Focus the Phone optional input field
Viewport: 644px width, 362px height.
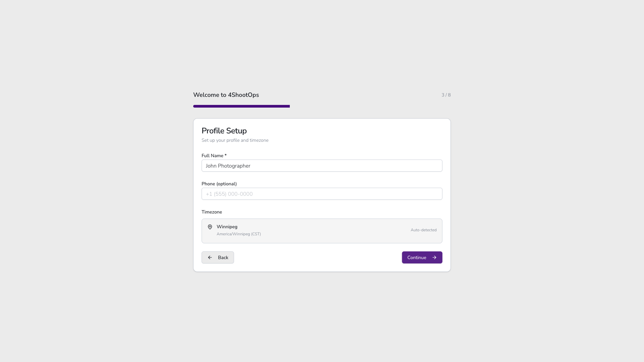tap(322, 194)
